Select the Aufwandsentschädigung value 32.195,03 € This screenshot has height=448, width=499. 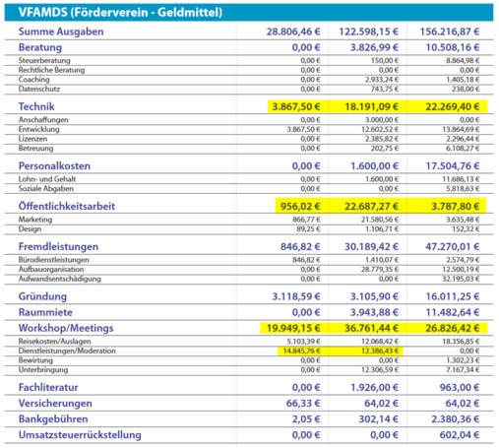point(461,279)
